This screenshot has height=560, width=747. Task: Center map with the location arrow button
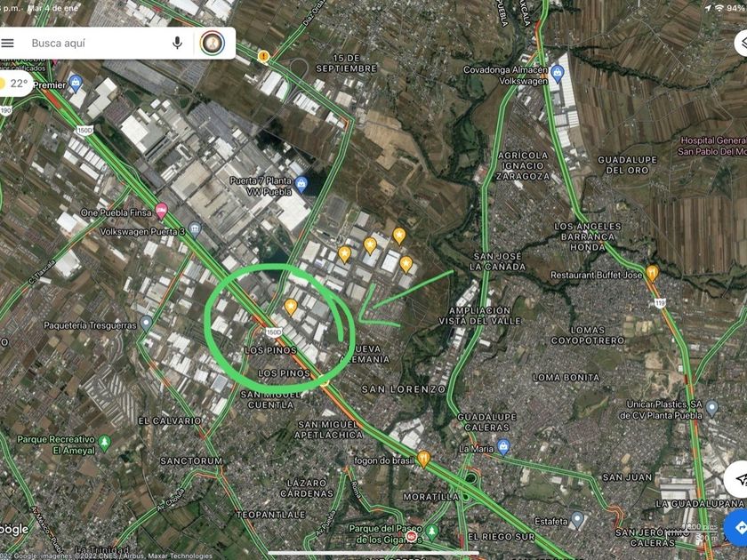tap(737, 478)
